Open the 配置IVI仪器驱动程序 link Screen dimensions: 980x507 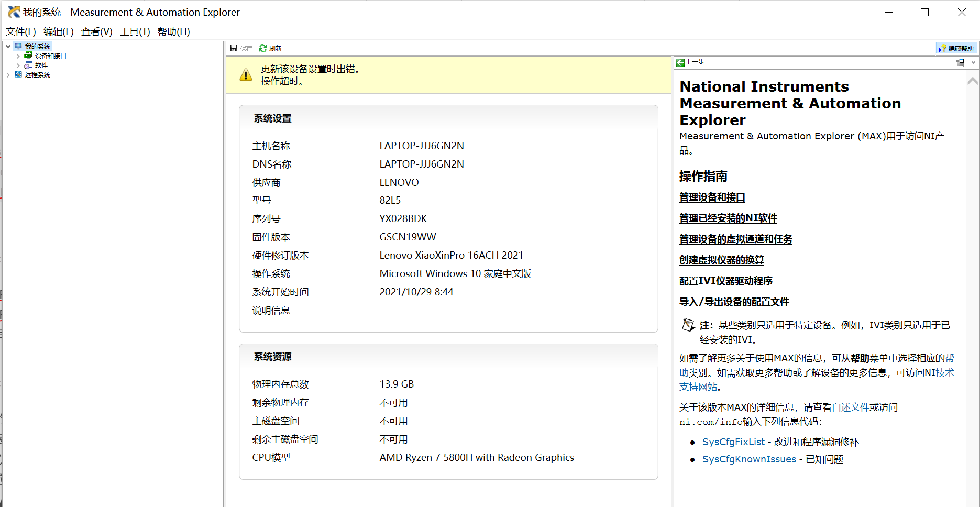click(x=725, y=281)
